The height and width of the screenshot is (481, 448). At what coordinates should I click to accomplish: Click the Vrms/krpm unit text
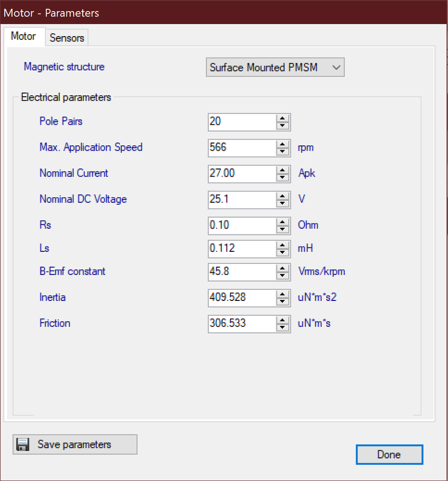tap(321, 272)
